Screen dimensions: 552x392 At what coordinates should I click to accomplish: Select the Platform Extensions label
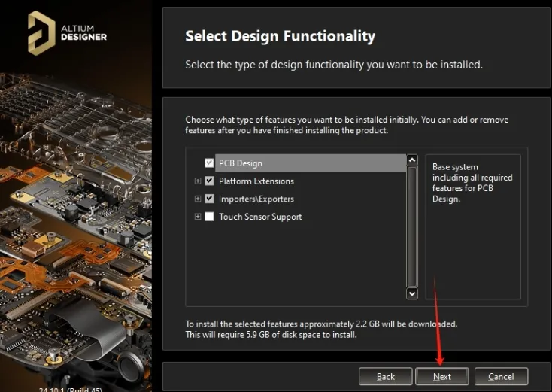coord(256,181)
